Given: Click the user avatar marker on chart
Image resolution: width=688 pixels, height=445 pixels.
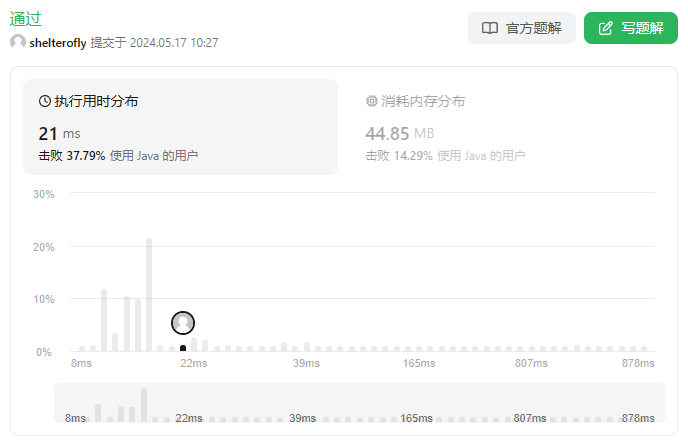Looking at the screenshot, I should (x=183, y=323).
